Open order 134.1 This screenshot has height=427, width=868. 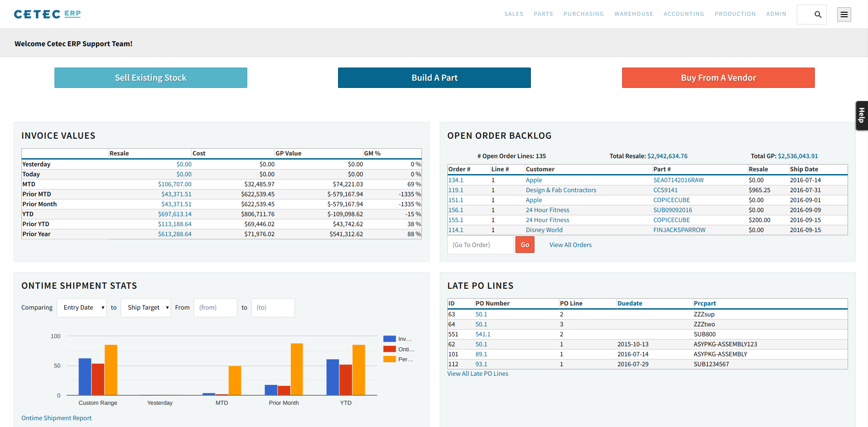456,180
